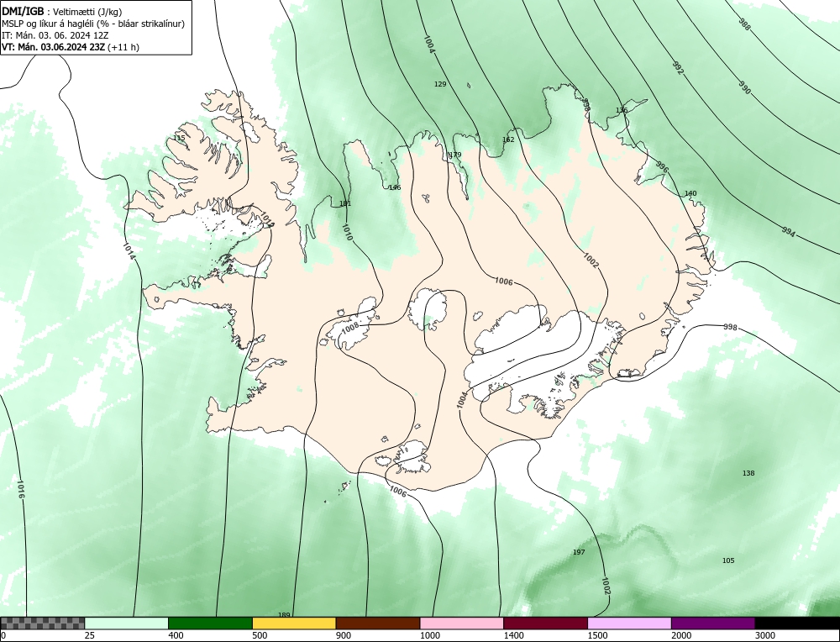Click the '25' legend scale label

(x=91, y=635)
